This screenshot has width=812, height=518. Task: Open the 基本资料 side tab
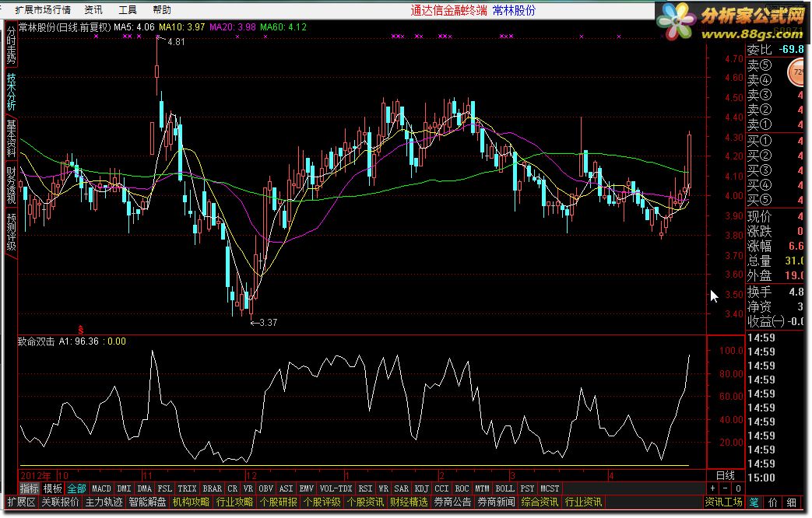click(x=11, y=138)
